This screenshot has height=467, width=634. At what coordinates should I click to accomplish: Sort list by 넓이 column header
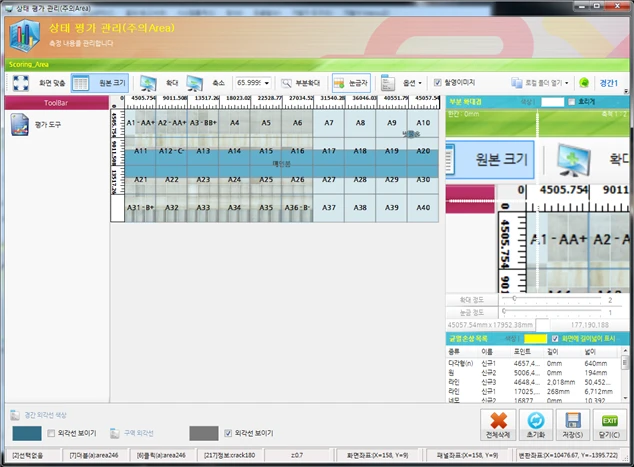point(601,352)
